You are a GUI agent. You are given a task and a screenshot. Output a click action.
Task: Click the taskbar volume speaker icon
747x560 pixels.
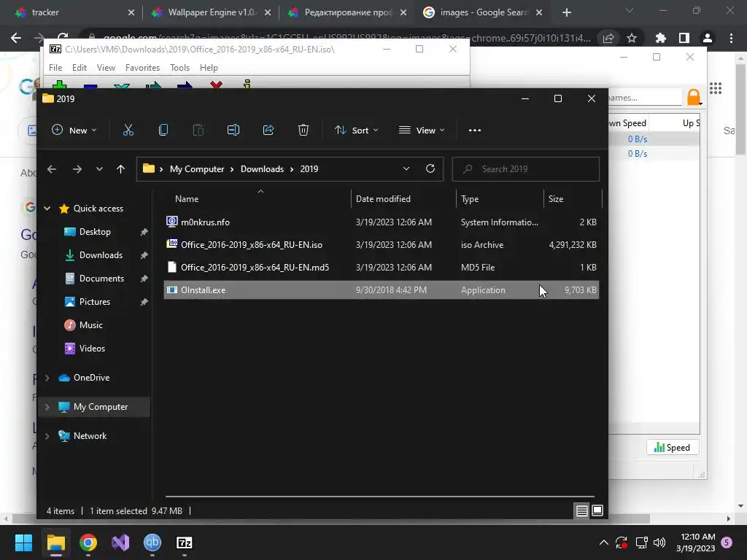(659, 542)
